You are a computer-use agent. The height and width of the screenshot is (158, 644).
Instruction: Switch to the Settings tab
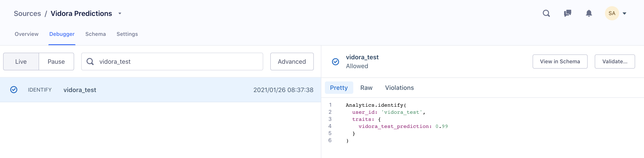pos(127,34)
